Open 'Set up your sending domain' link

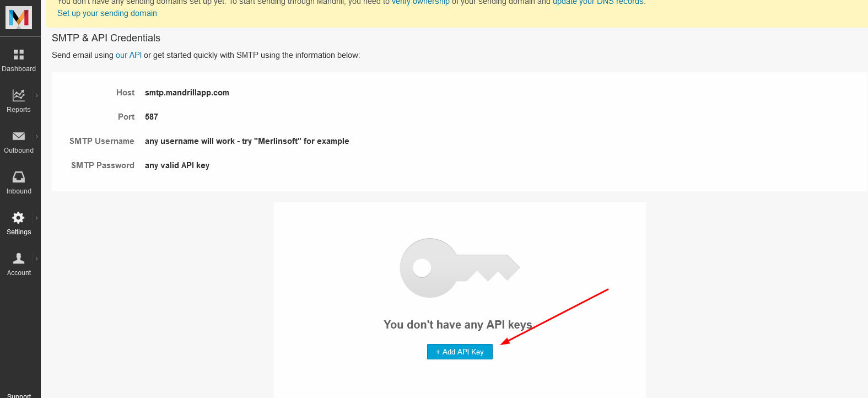tap(107, 13)
